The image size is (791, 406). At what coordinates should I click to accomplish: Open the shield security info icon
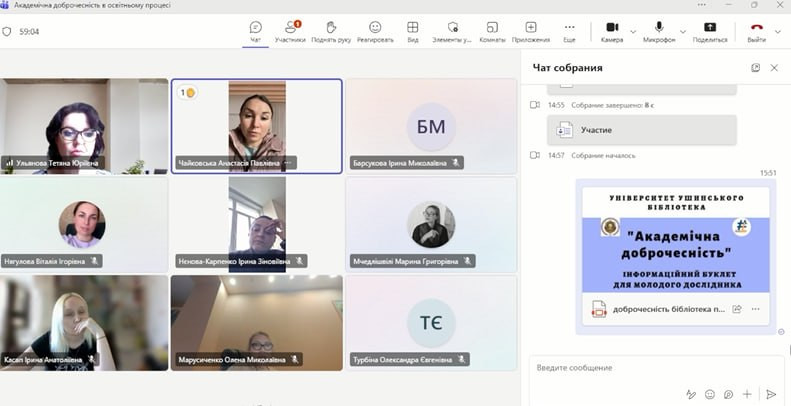point(8,31)
